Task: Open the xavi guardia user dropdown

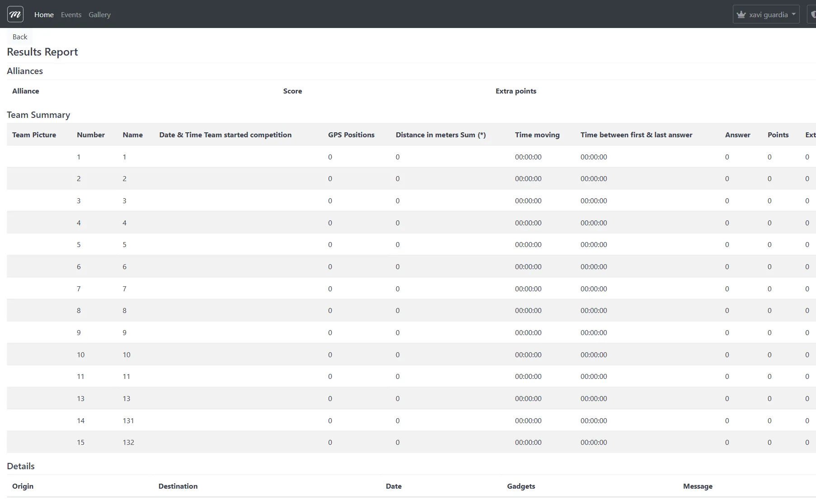Action: coord(766,14)
